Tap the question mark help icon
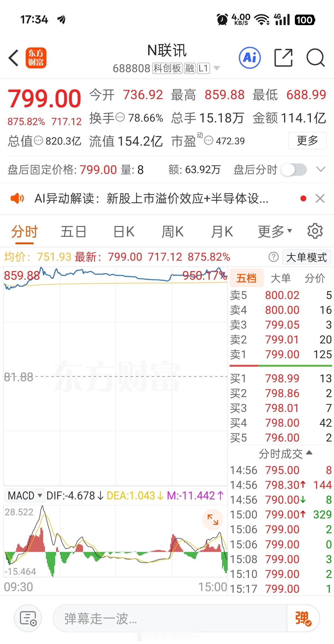Screen dimensions: 334x644 (273, 257)
